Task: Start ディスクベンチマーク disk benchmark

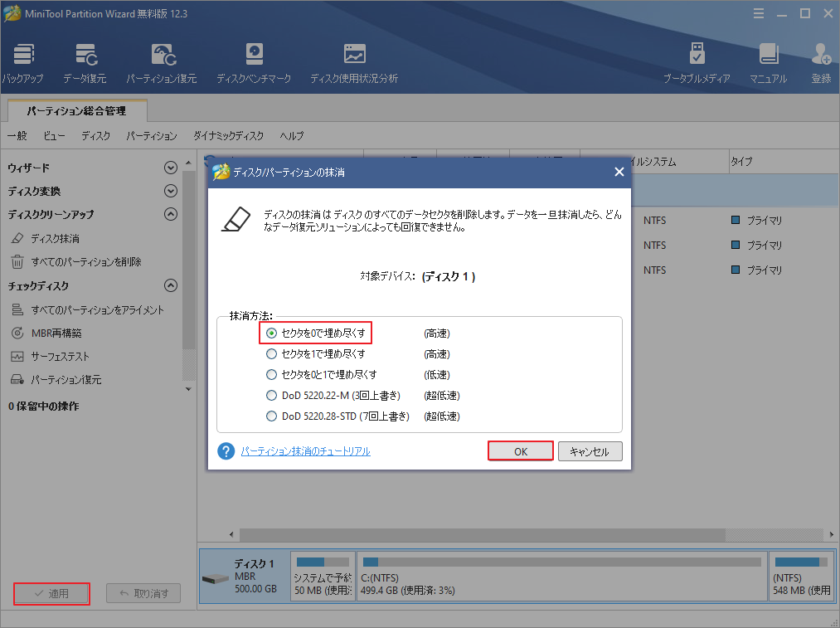Action: (x=254, y=63)
